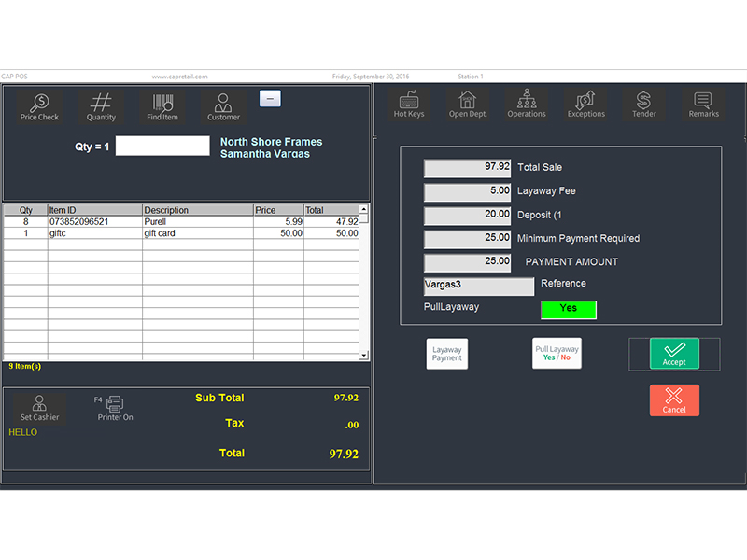The image size is (747, 560).
Task: Click the Remarks icon
Action: click(x=703, y=105)
